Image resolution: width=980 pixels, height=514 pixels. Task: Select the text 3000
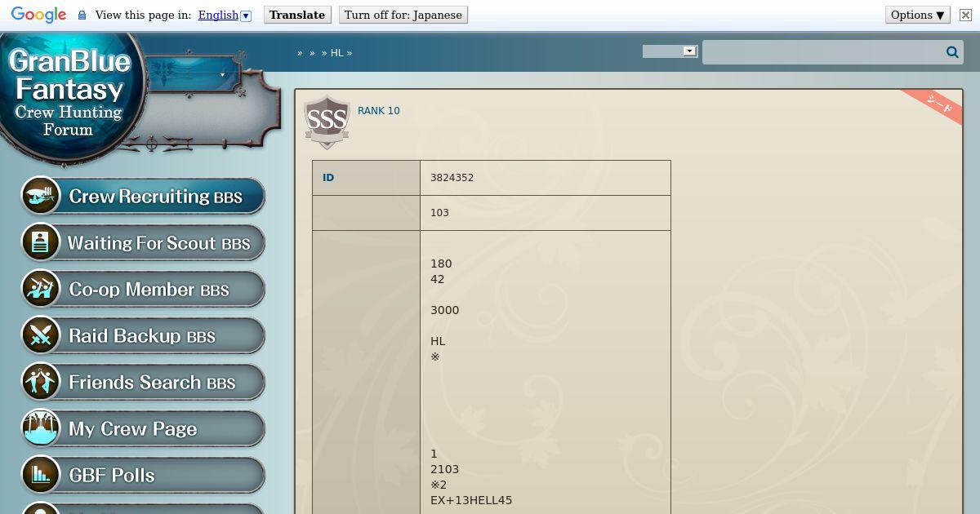(444, 310)
